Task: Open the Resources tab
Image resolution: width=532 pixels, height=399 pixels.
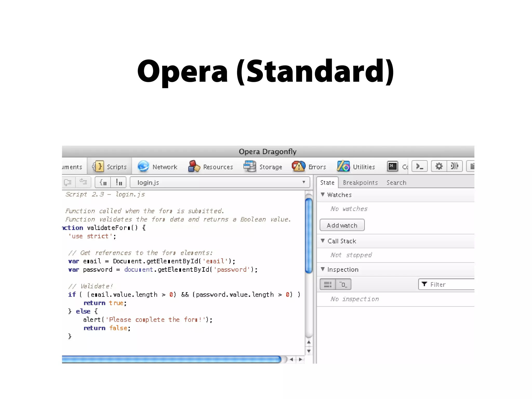Action: 211,167
